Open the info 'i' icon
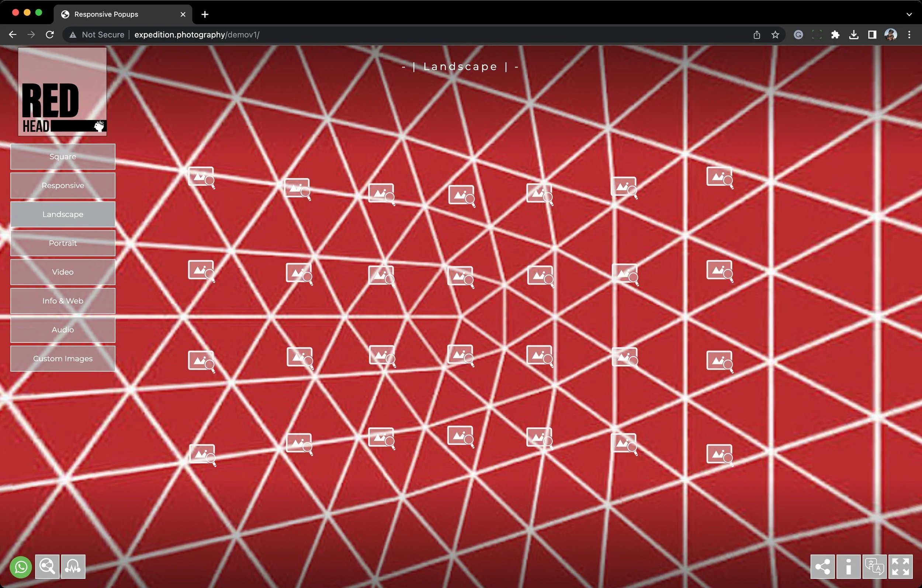This screenshot has height=588, width=922. [849, 567]
